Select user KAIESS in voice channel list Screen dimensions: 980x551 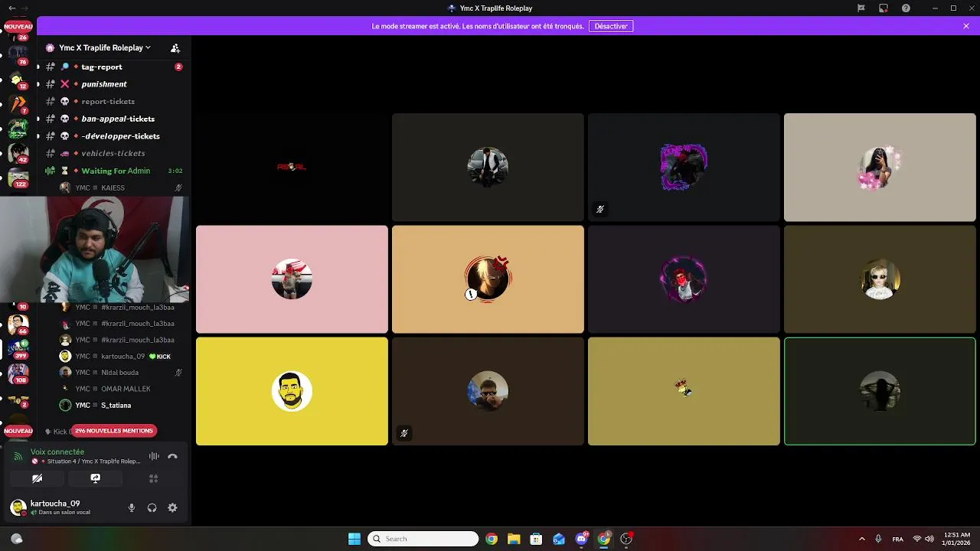point(121,187)
